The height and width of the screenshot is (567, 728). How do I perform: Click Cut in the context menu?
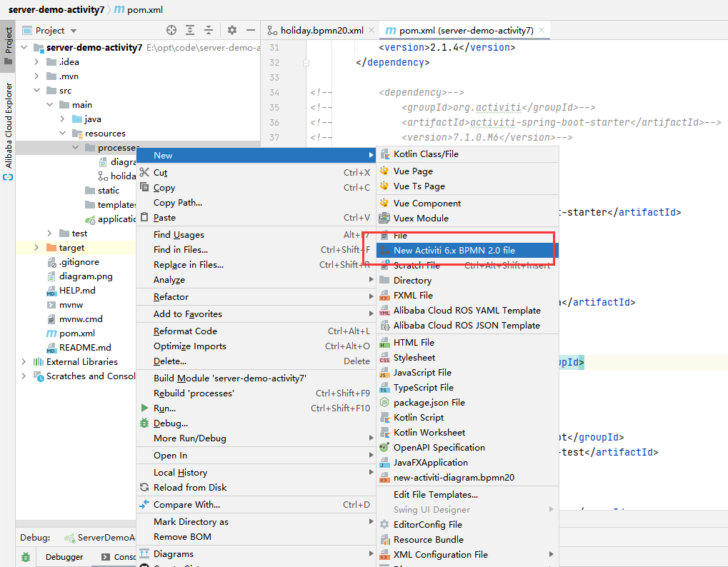tap(256, 173)
